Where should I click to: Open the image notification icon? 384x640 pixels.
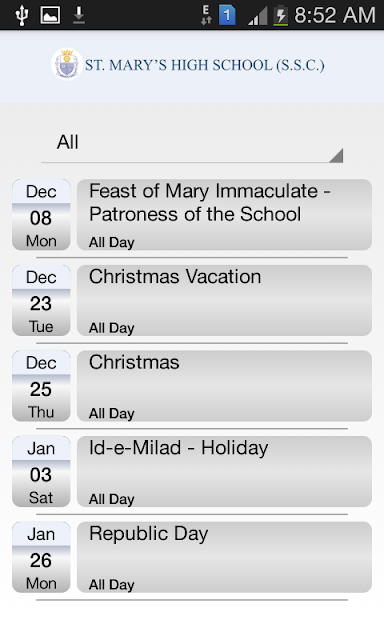coord(50,15)
